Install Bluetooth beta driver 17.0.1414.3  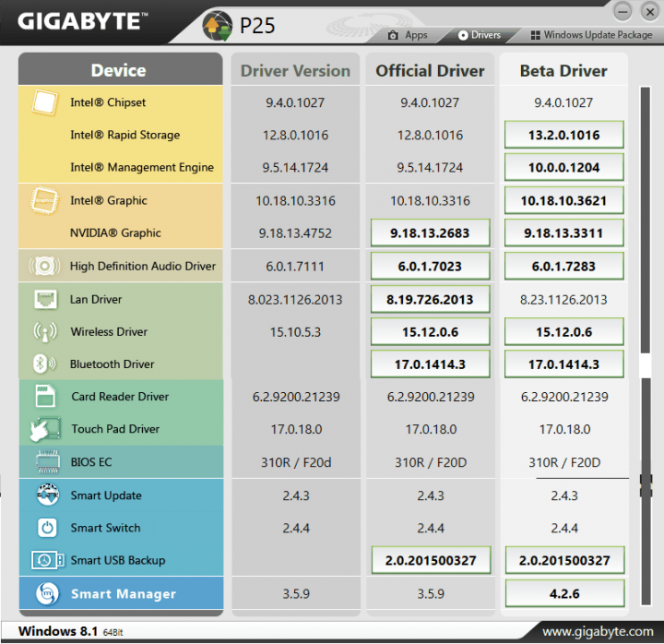[563, 364]
